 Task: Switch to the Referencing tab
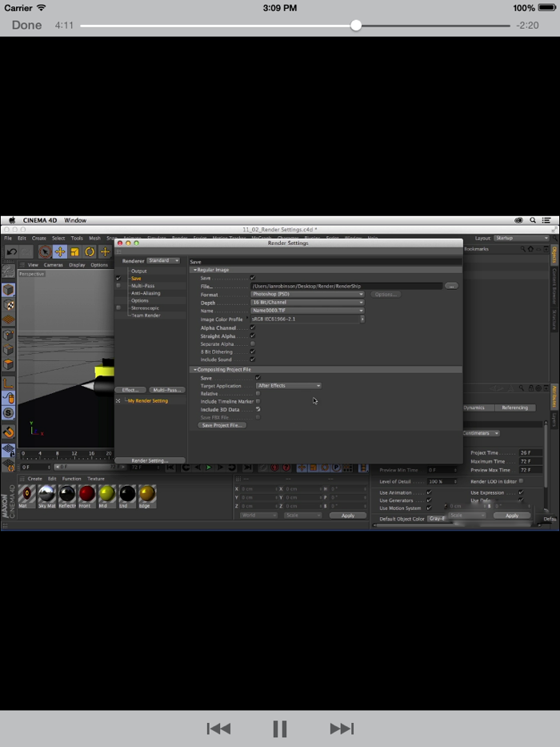click(514, 408)
